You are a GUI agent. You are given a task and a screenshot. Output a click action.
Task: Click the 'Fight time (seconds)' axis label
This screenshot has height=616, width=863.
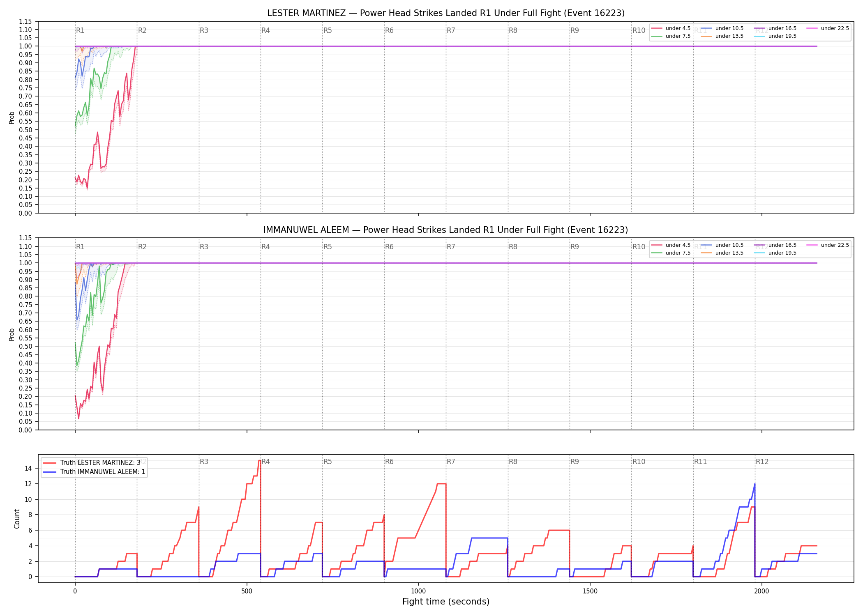tap(446, 602)
